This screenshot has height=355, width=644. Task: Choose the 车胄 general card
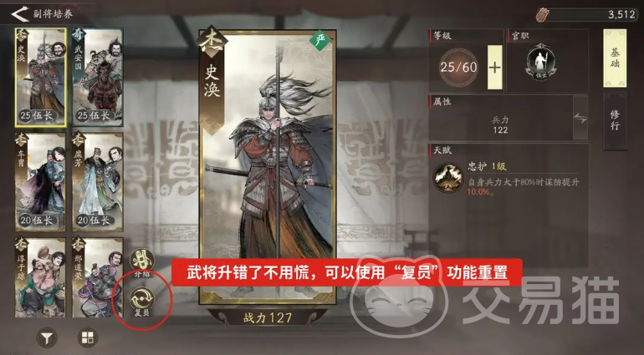40,181
